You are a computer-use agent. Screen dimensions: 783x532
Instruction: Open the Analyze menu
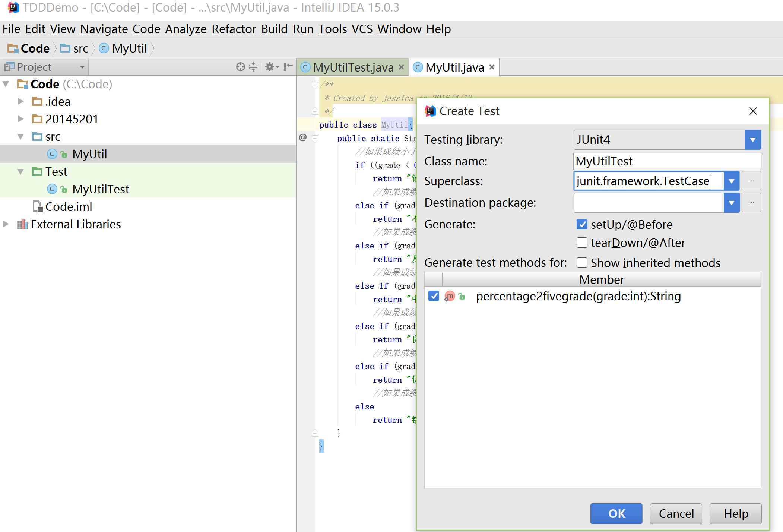(186, 29)
